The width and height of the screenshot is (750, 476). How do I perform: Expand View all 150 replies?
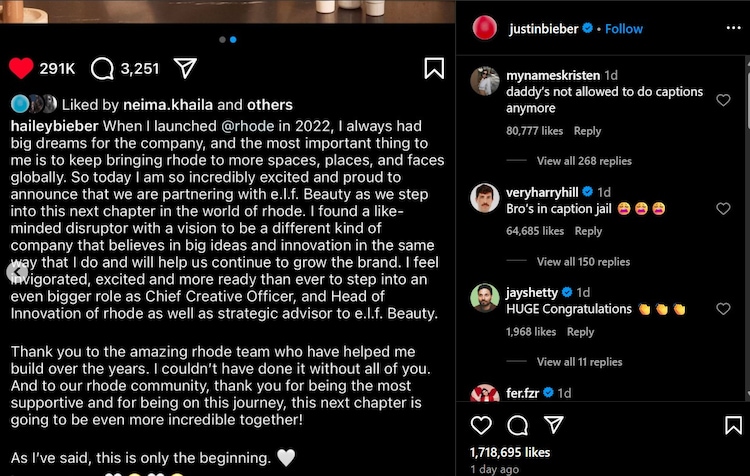click(583, 262)
